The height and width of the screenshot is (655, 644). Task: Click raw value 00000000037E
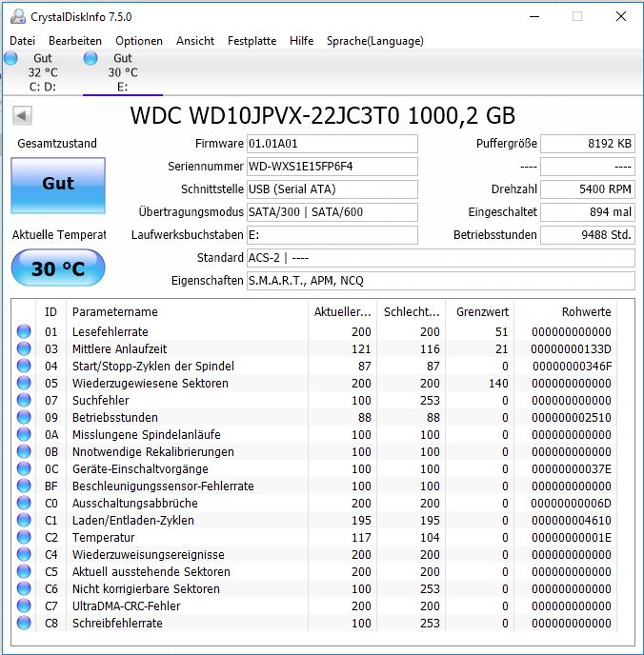tap(572, 468)
